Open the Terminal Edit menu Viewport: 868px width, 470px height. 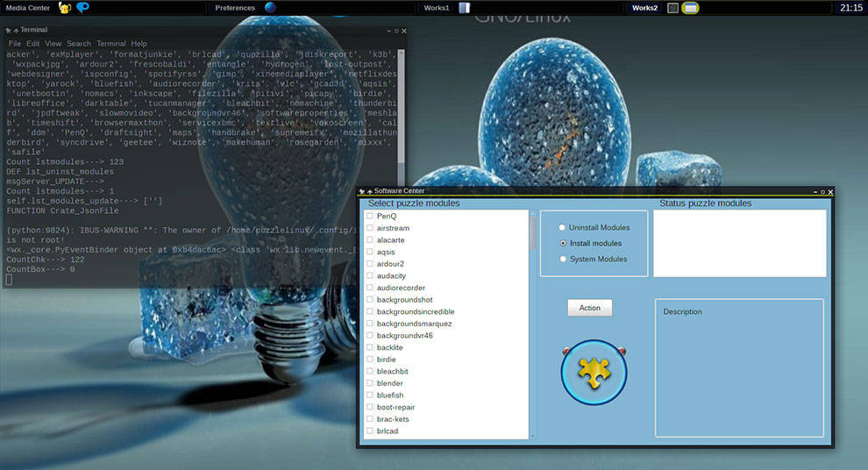coord(32,43)
